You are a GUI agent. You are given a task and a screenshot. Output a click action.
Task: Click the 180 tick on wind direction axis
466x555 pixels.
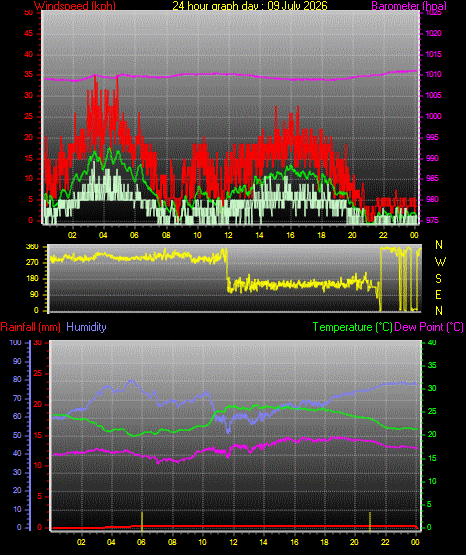(x=33, y=279)
